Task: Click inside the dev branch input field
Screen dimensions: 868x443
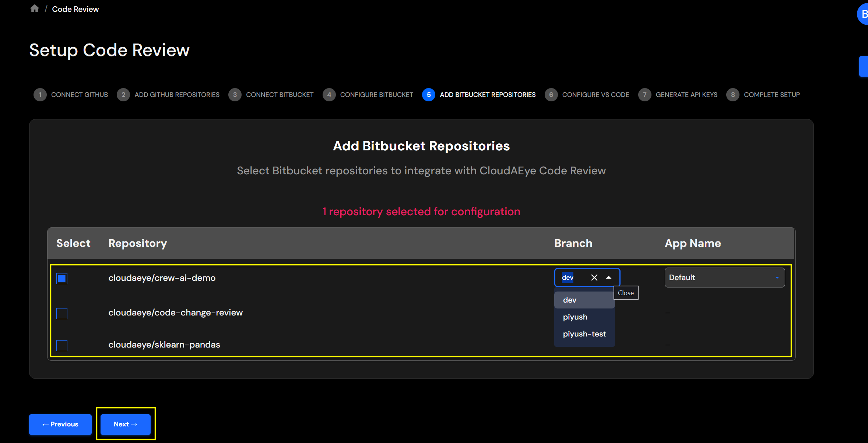Action: click(x=567, y=278)
